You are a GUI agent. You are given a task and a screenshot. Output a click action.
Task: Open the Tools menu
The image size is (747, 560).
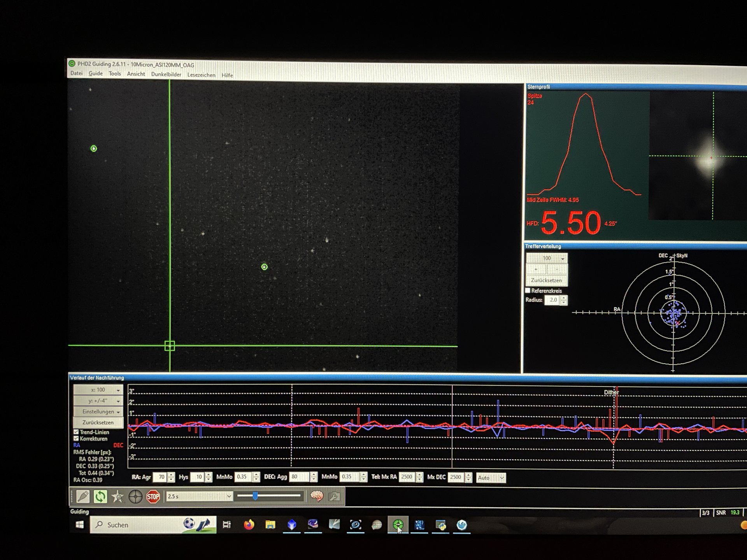point(115,73)
